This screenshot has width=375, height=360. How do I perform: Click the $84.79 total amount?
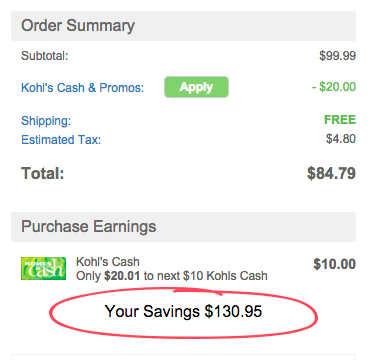[331, 173]
